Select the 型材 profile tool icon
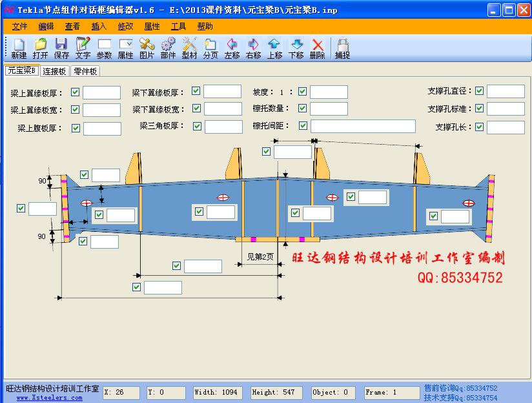 (x=189, y=48)
